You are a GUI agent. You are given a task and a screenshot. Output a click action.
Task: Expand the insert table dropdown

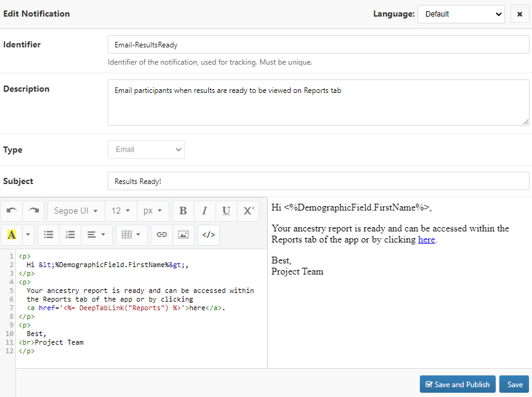point(131,235)
